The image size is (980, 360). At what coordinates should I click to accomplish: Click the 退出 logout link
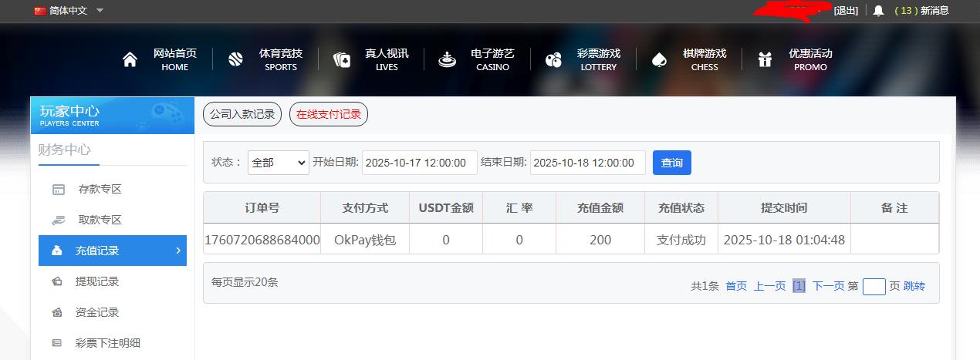tap(846, 11)
